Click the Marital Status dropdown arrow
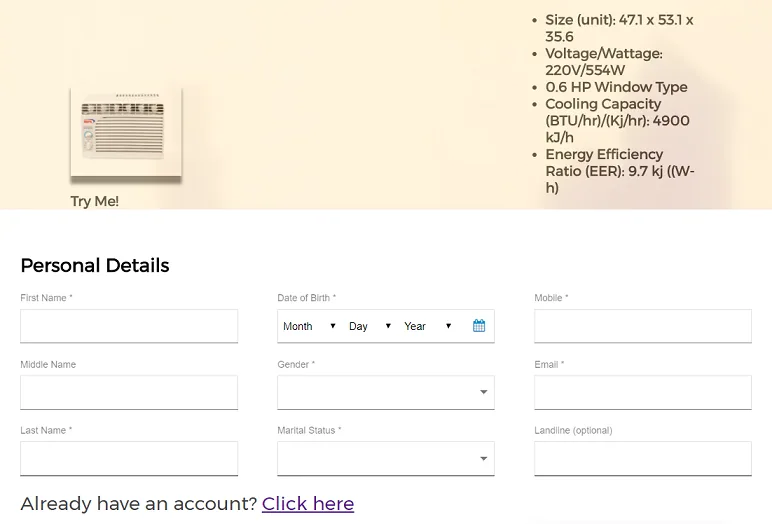The image size is (772, 524). 483,458
